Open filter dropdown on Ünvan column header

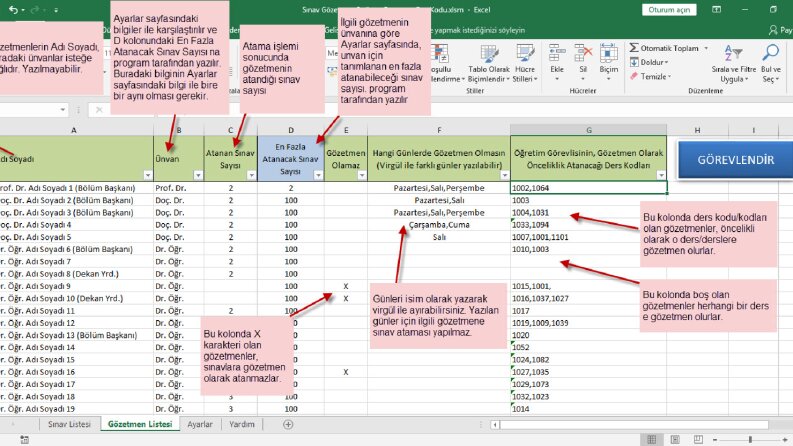(198, 175)
